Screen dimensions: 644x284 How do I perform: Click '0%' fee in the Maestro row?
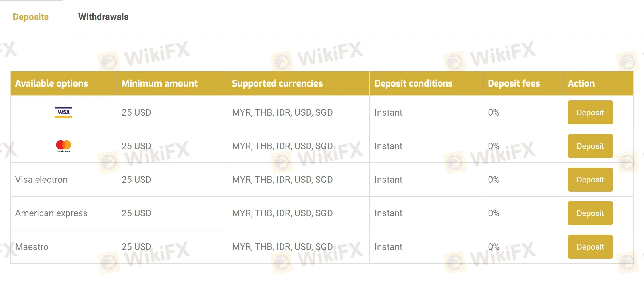click(494, 247)
